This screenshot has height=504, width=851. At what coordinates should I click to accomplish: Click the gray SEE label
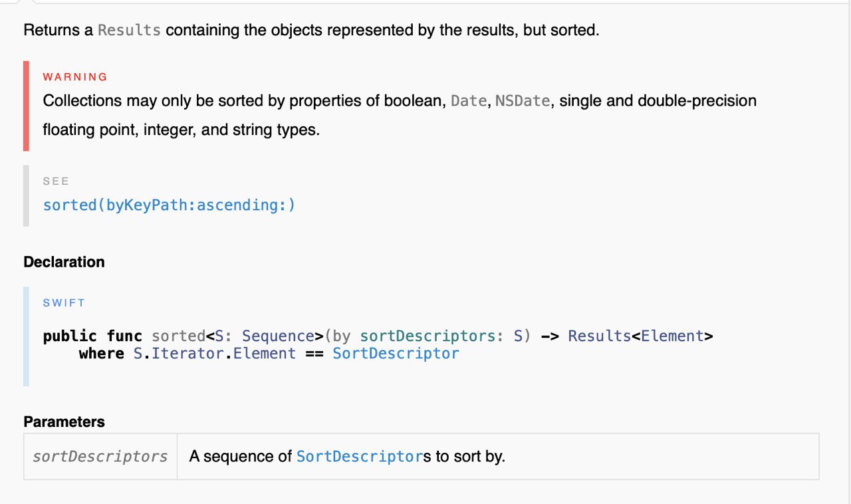coord(56,181)
